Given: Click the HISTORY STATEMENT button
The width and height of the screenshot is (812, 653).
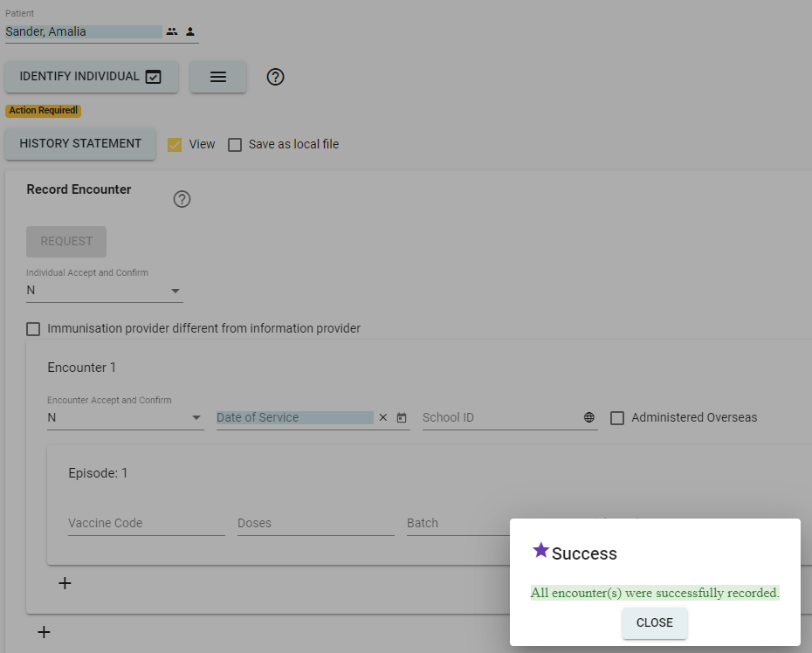Looking at the screenshot, I should pos(80,144).
